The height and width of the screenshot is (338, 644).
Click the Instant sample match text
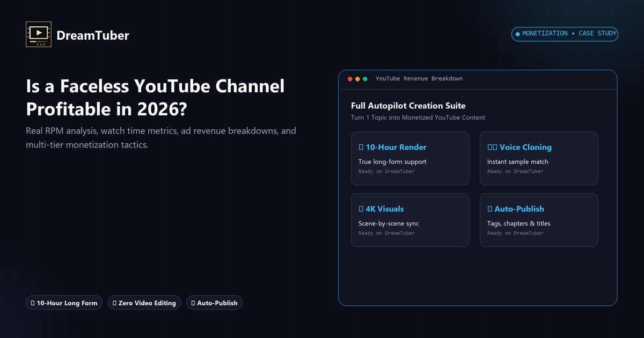coord(518,161)
